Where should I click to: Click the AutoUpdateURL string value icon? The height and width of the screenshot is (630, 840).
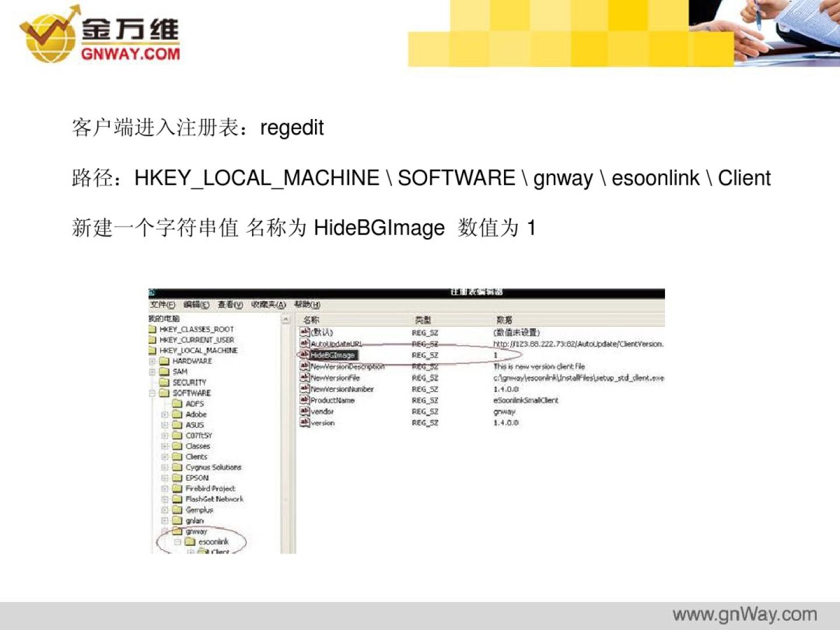tap(304, 344)
